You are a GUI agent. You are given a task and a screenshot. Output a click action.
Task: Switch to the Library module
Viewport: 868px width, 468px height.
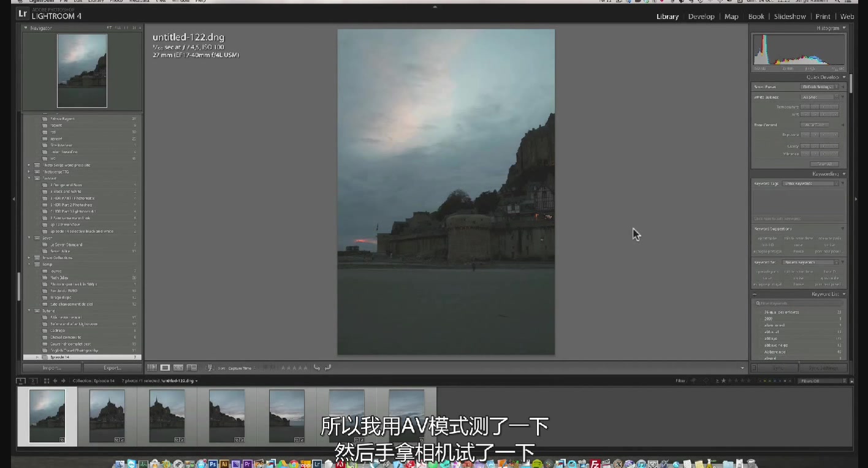click(668, 17)
